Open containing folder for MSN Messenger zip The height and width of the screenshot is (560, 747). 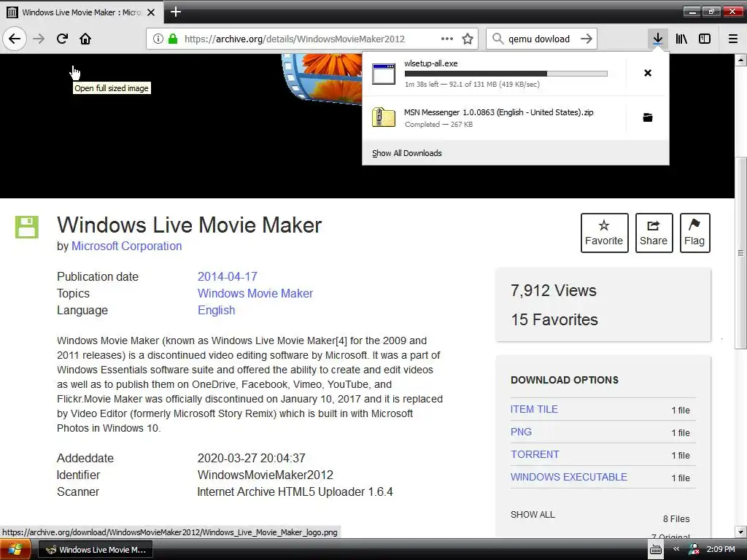[648, 117]
